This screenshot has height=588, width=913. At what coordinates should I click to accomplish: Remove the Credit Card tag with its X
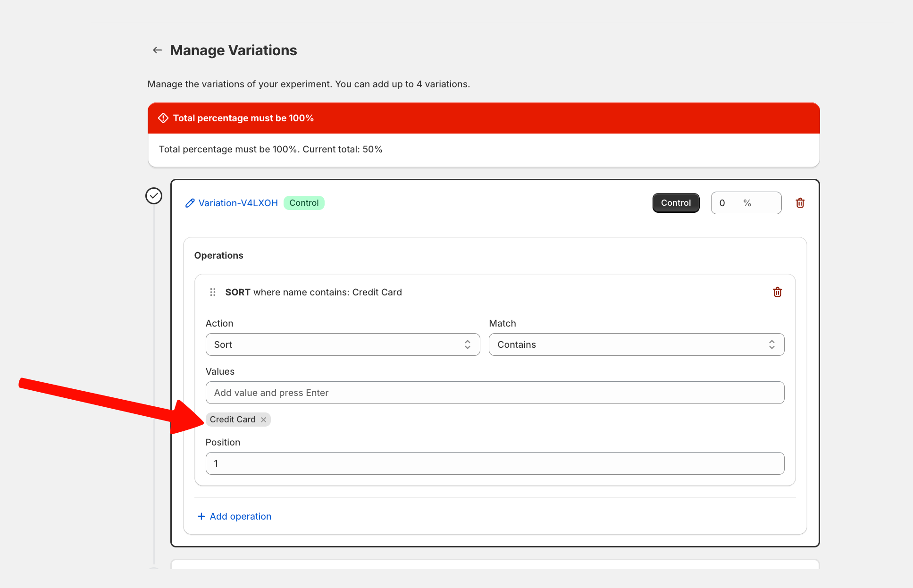point(263,420)
